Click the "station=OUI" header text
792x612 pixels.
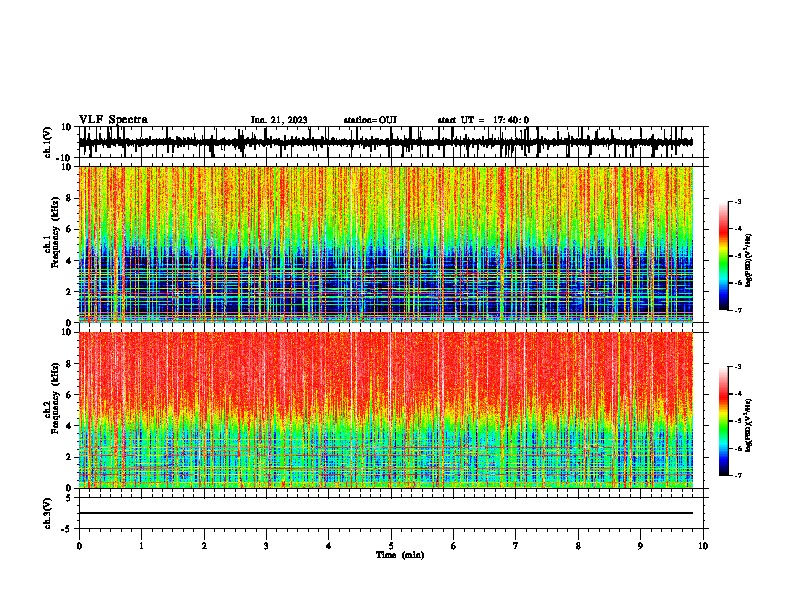click(370, 120)
